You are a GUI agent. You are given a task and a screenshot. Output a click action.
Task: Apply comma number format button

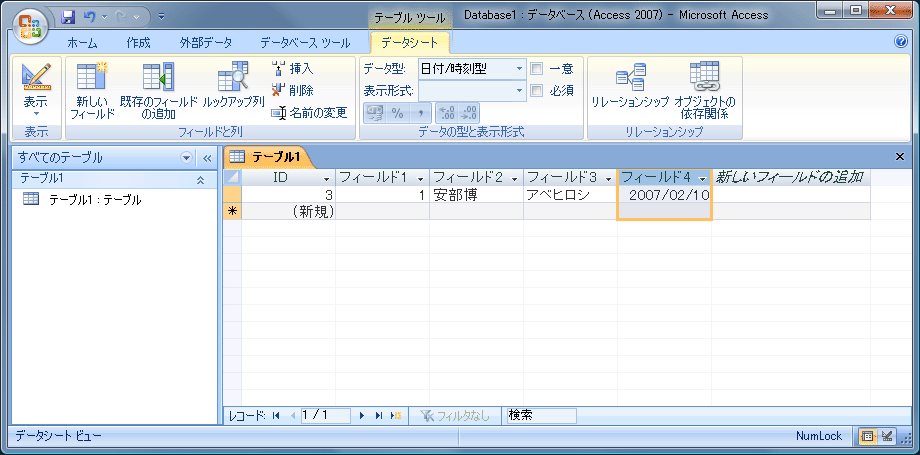[x=420, y=113]
